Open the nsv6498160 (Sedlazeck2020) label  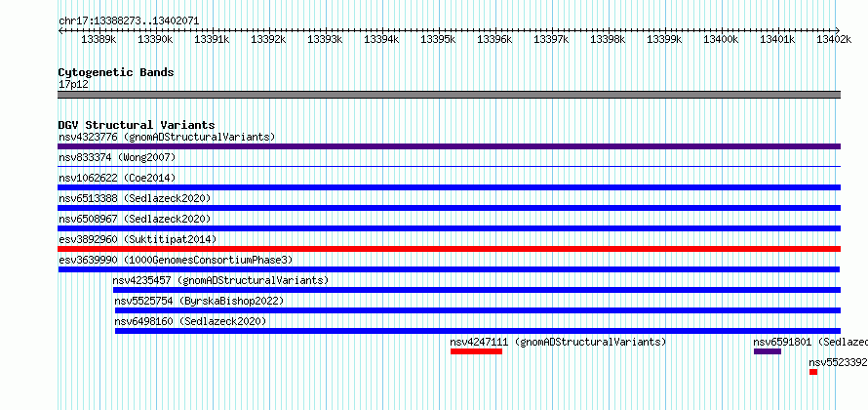click(x=190, y=321)
